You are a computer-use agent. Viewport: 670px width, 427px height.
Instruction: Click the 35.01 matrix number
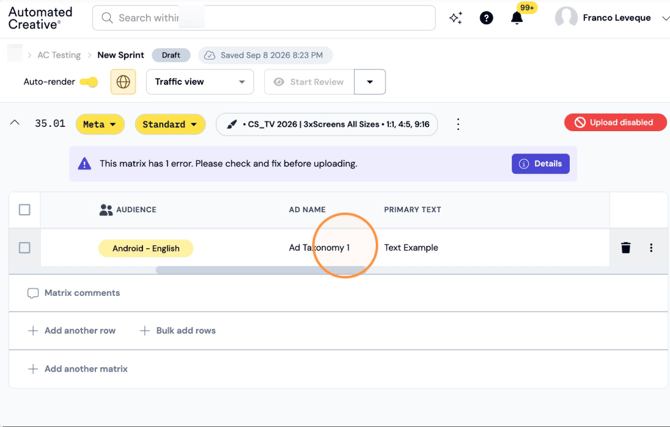click(50, 124)
